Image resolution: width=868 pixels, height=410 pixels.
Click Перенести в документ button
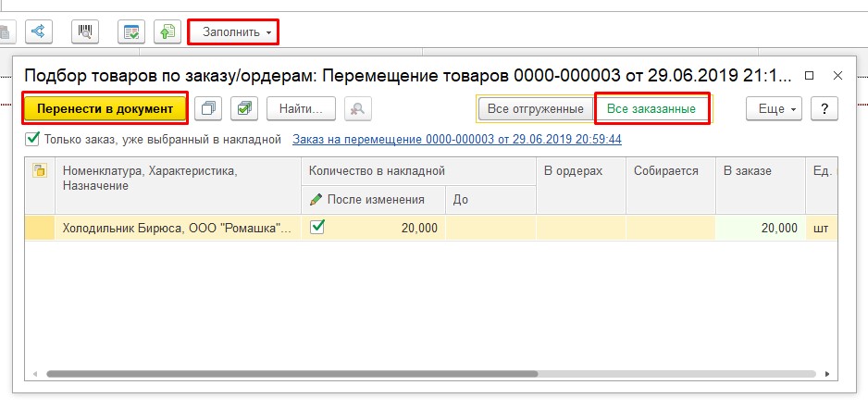pos(105,109)
